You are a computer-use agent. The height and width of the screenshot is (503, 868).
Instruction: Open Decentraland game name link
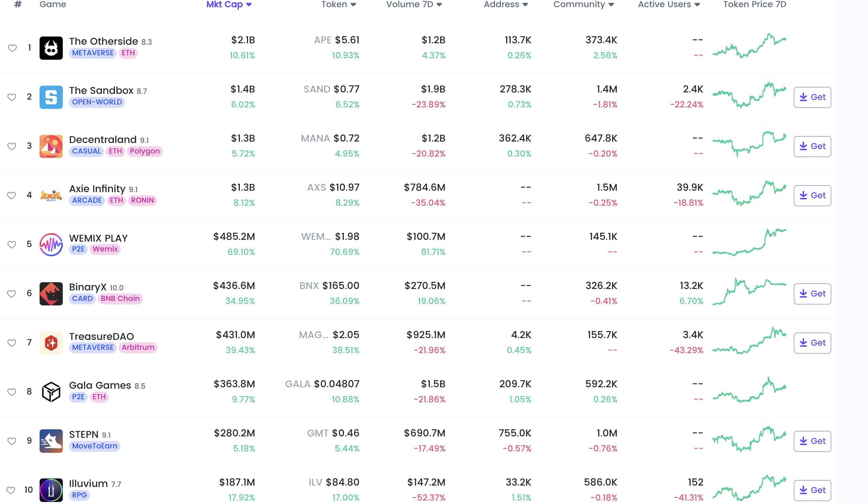click(103, 140)
